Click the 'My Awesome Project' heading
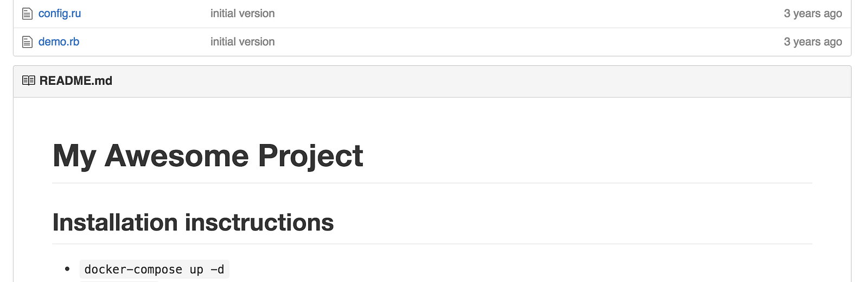Screen dimensions: 868x282 click(x=208, y=156)
